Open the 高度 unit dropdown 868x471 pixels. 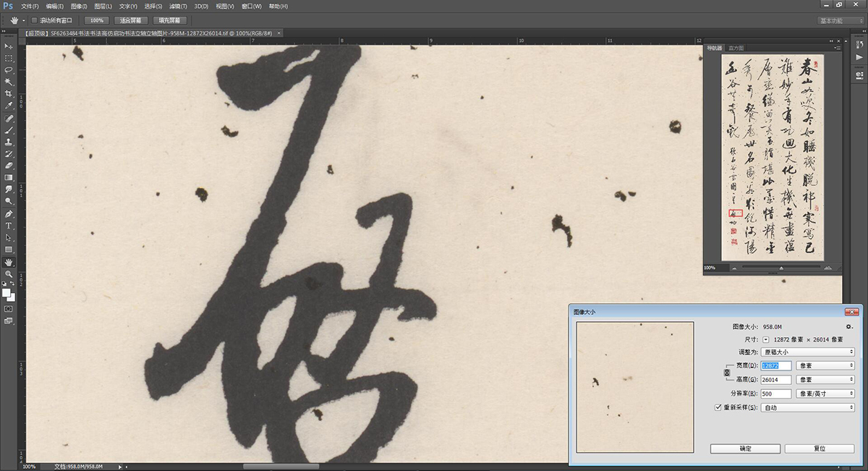(x=825, y=379)
